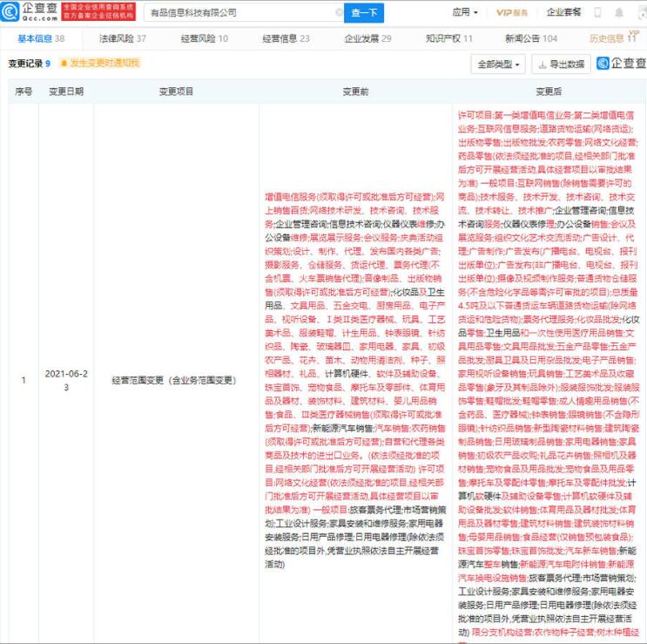Click the 变更后 column header

click(x=549, y=92)
